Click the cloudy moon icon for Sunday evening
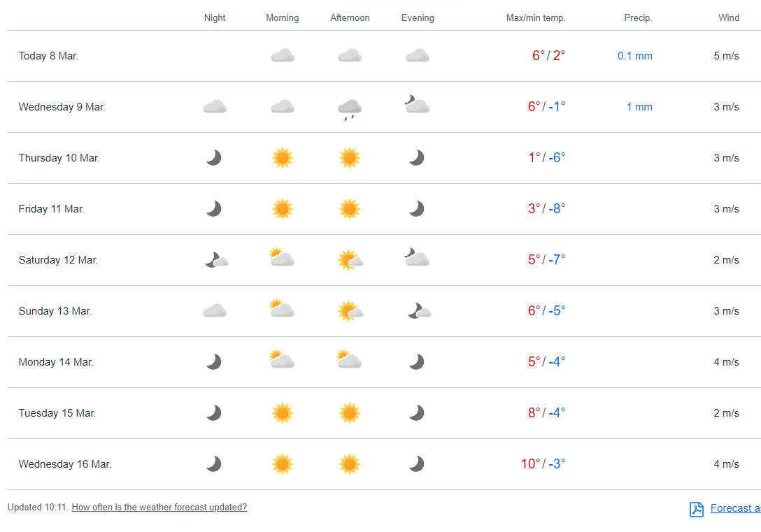 coord(418,311)
